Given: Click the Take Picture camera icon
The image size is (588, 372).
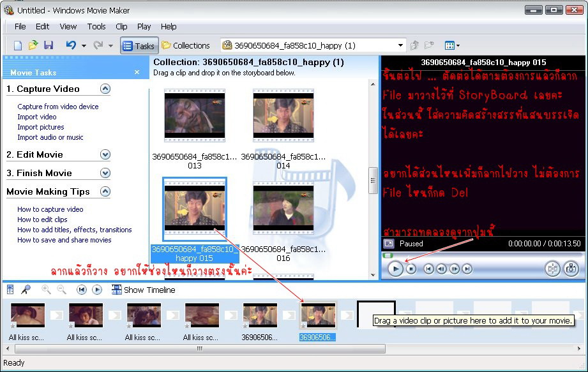Looking at the screenshot, I should [x=571, y=269].
